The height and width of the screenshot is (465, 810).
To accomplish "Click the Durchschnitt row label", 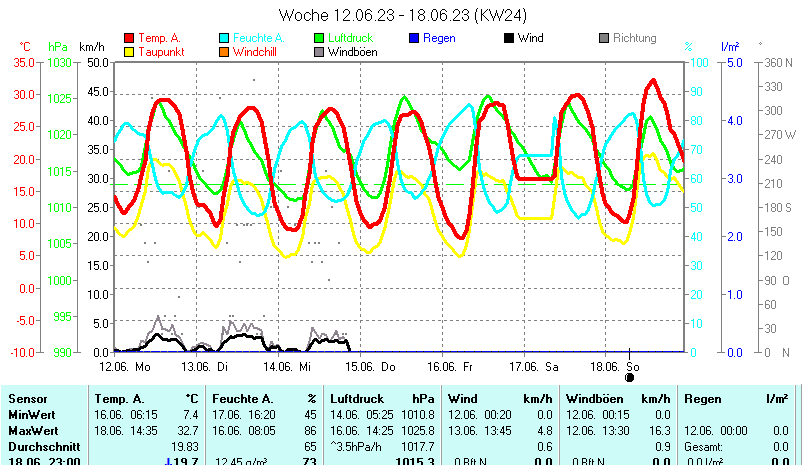I will tap(41, 445).
